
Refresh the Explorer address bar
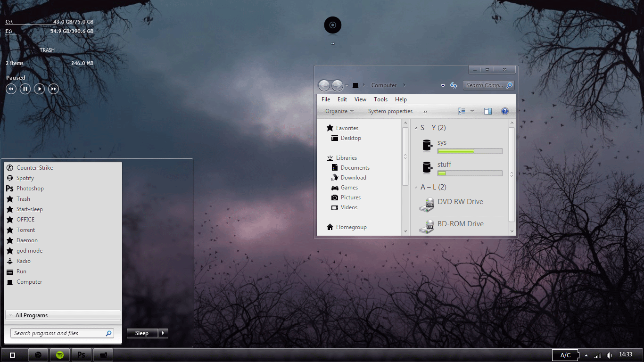[454, 85]
